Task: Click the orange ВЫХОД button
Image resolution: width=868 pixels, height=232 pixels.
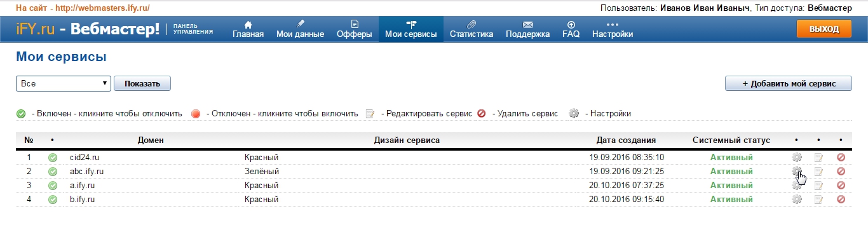Action: coord(824,29)
